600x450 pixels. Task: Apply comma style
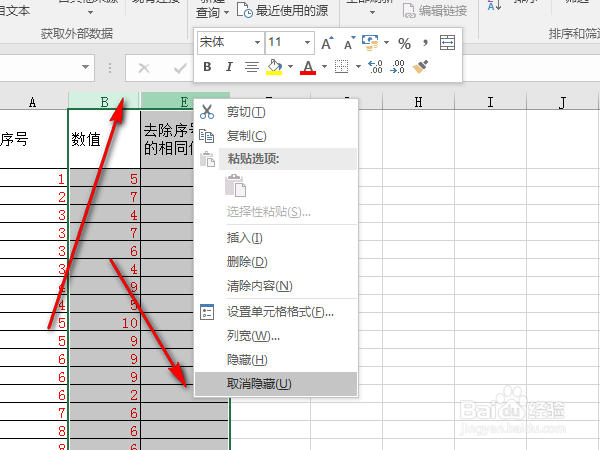tap(425, 42)
